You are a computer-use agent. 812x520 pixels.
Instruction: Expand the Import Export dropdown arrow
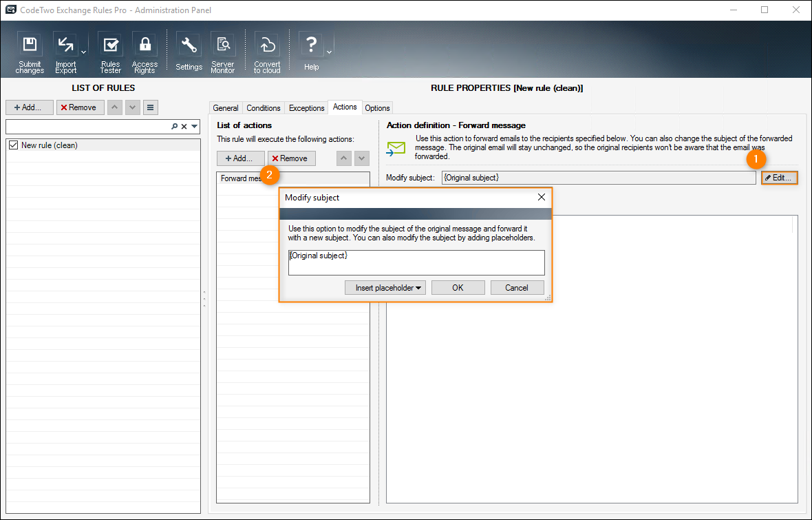(83, 52)
